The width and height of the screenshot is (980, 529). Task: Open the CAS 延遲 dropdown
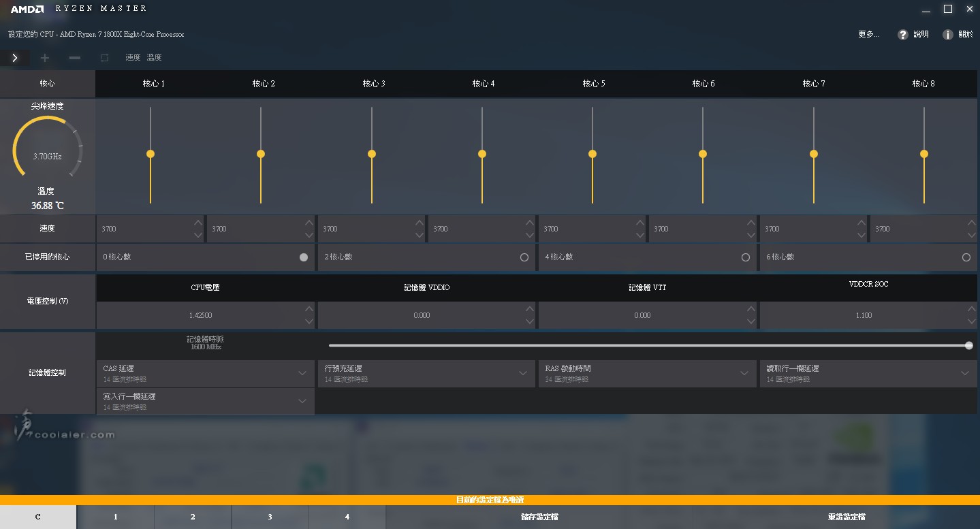tap(206, 374)
